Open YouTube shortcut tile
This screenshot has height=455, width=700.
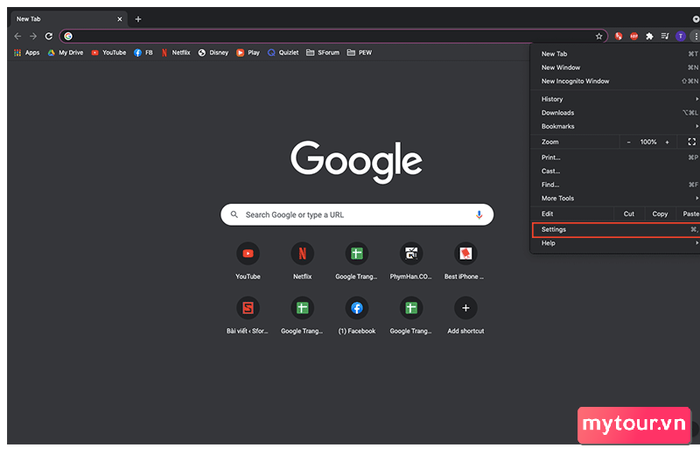(x=248, y=261)
